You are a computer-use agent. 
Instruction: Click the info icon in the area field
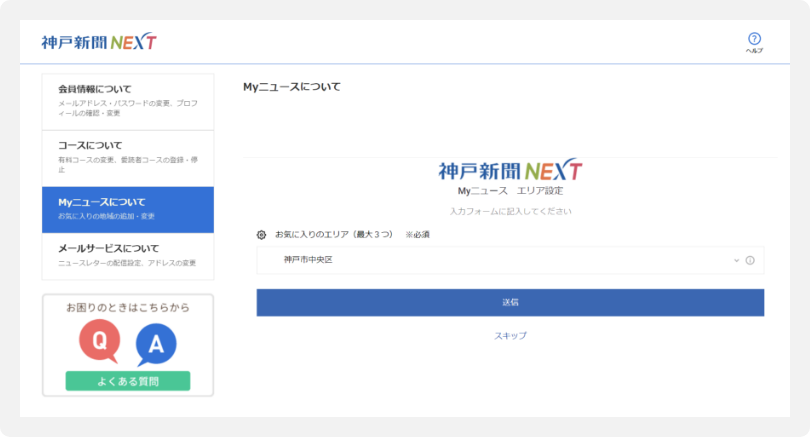click(x=750, y=260)
